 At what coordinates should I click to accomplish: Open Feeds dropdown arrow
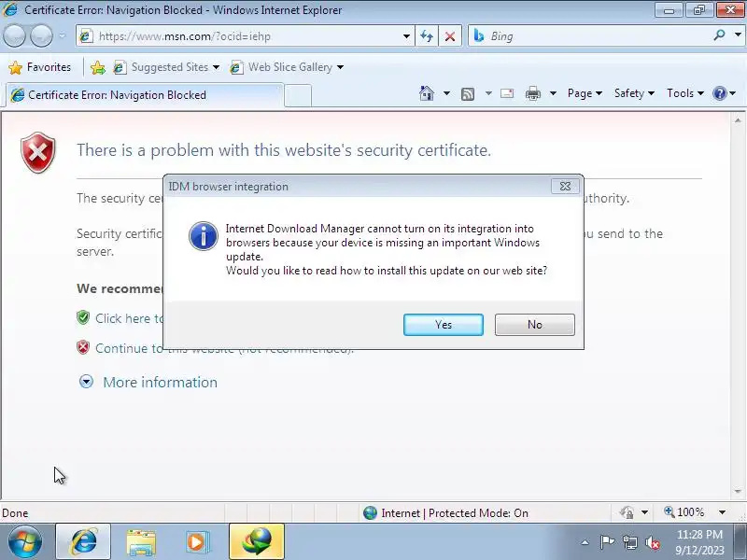[488, 93]
